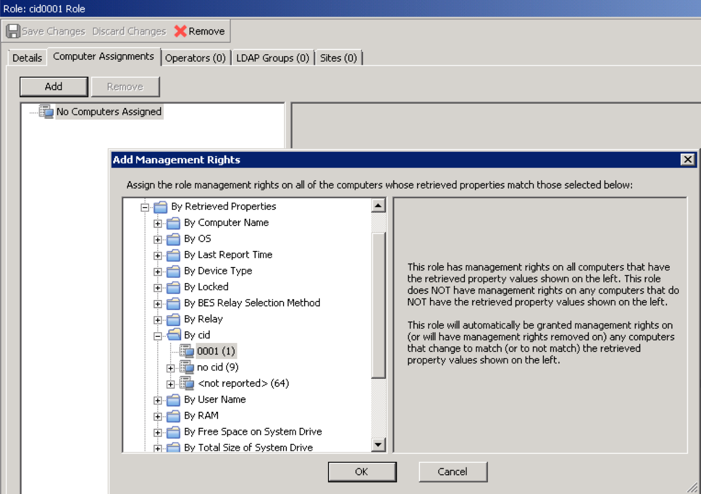Click the red X Remove icon in toolbar
701x494 pixels.
point(181,31)
